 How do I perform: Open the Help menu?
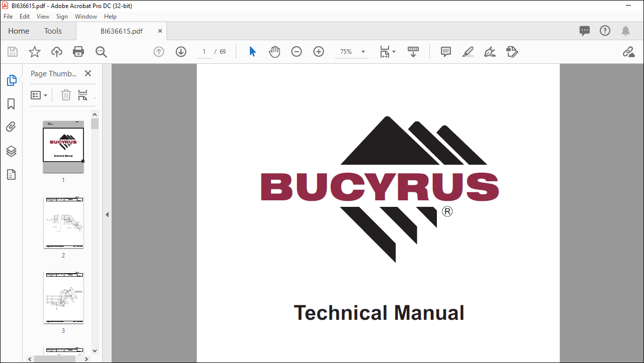[110, 17]
